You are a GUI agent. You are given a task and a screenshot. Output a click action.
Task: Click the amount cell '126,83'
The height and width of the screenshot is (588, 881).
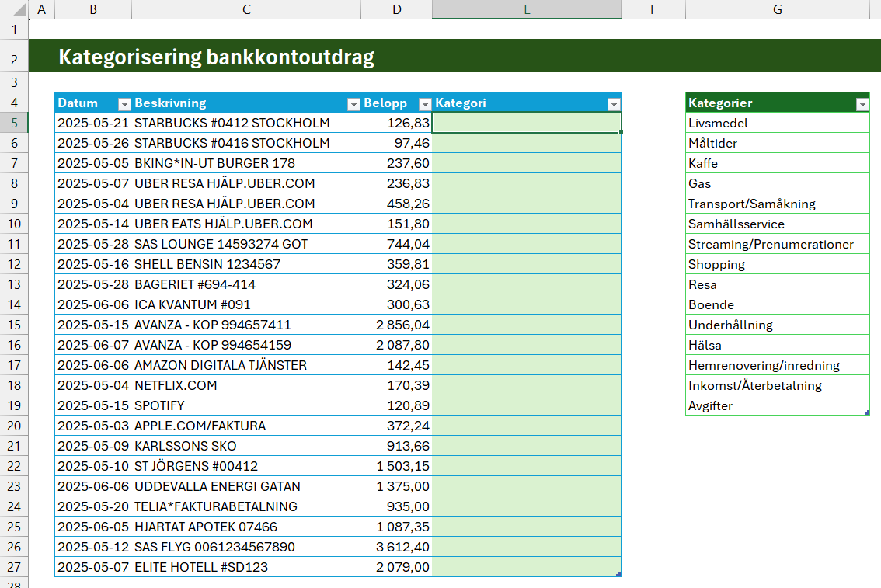(397, 123)
